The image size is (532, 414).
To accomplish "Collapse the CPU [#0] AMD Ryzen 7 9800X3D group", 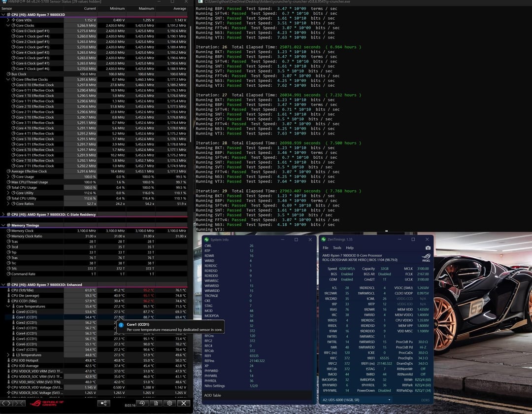I will 3,15.
